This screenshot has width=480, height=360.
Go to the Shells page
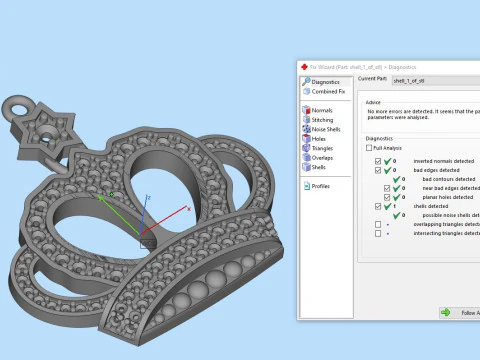coord(318,167)
